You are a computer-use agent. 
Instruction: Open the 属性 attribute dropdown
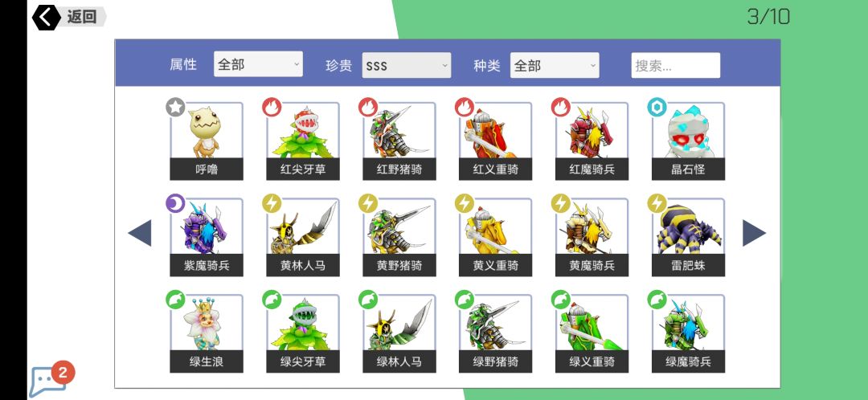258,65
